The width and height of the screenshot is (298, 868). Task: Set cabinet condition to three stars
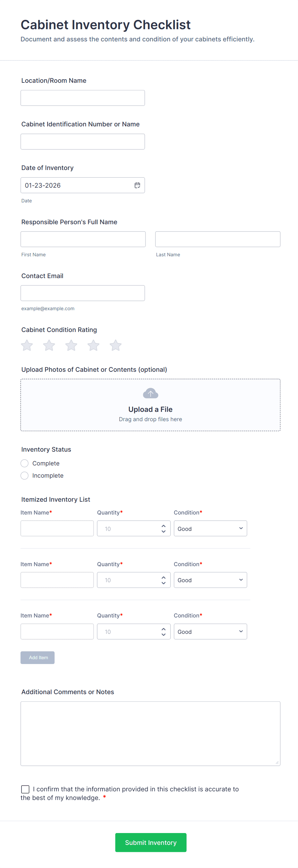click(71, 345)
